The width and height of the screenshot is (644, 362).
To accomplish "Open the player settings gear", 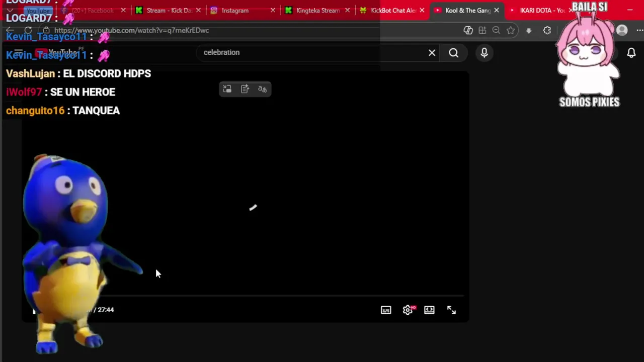I will tap(408, 310).
